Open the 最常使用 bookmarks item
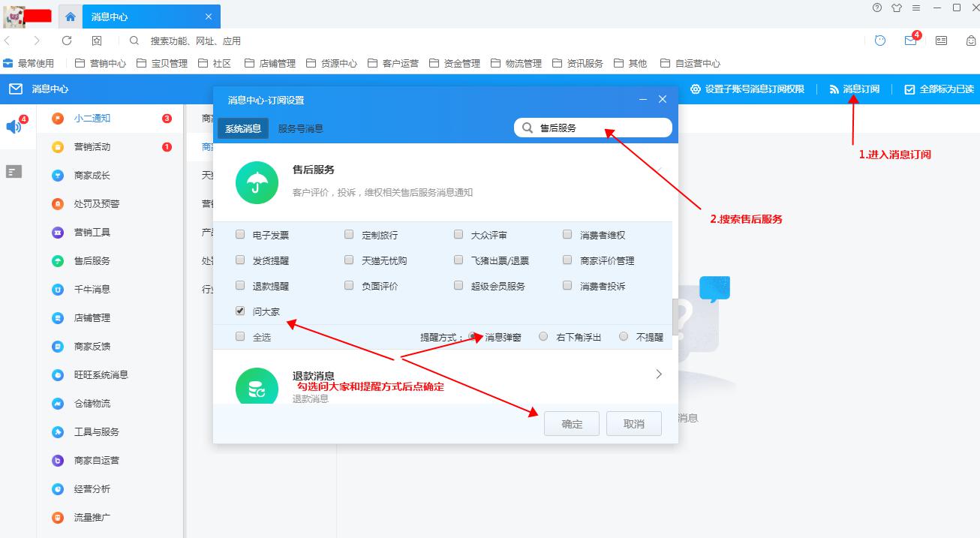This screenshot has height=538, width=980. [29, 63]
